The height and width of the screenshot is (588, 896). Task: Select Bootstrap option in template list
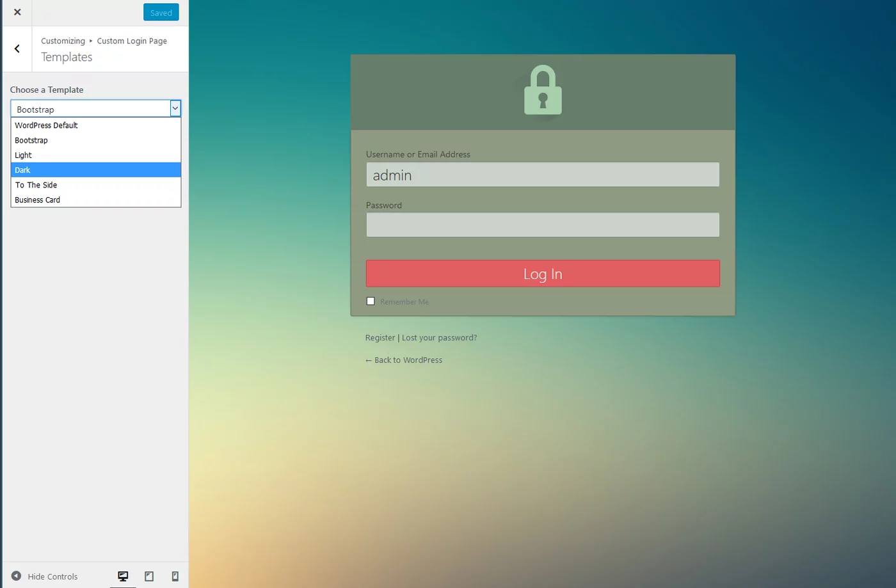96,140
